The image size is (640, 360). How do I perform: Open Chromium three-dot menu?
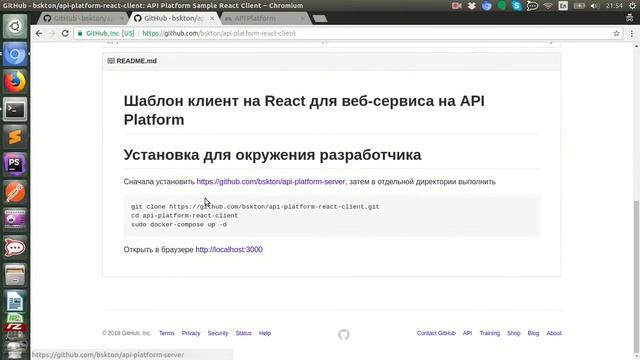631,33
